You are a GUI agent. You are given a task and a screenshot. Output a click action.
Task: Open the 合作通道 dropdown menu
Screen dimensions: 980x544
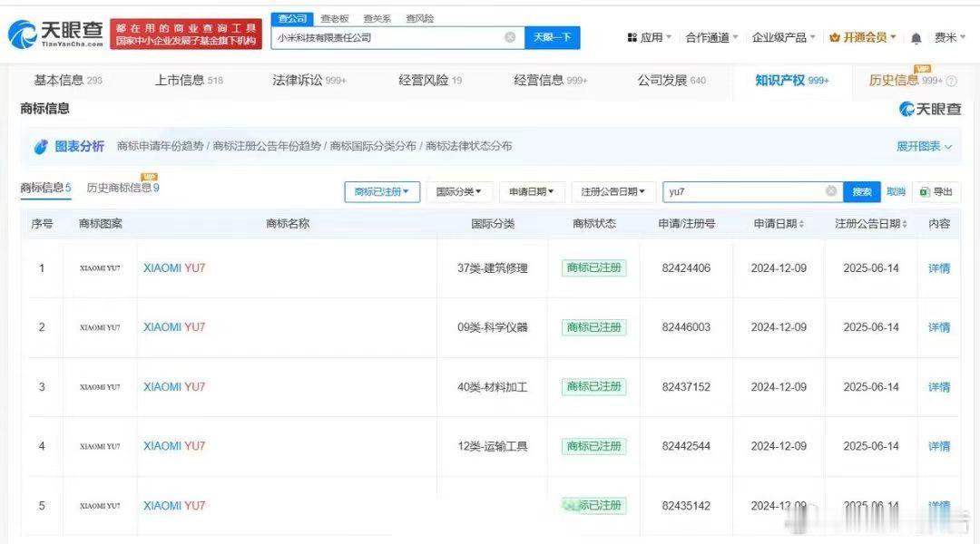click(712, 37)
